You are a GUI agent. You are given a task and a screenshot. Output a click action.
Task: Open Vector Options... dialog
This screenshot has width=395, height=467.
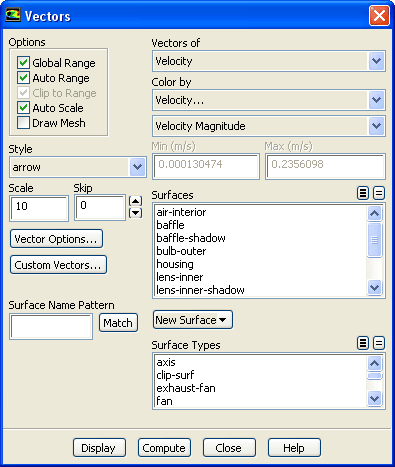56,239
